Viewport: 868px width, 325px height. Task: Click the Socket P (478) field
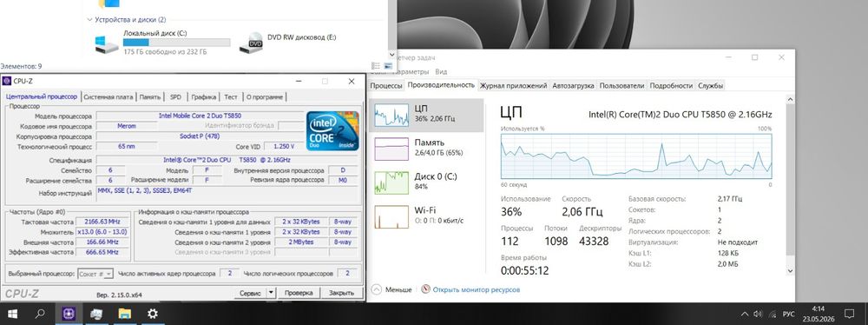pyautogui.click(x=200, y=136)
